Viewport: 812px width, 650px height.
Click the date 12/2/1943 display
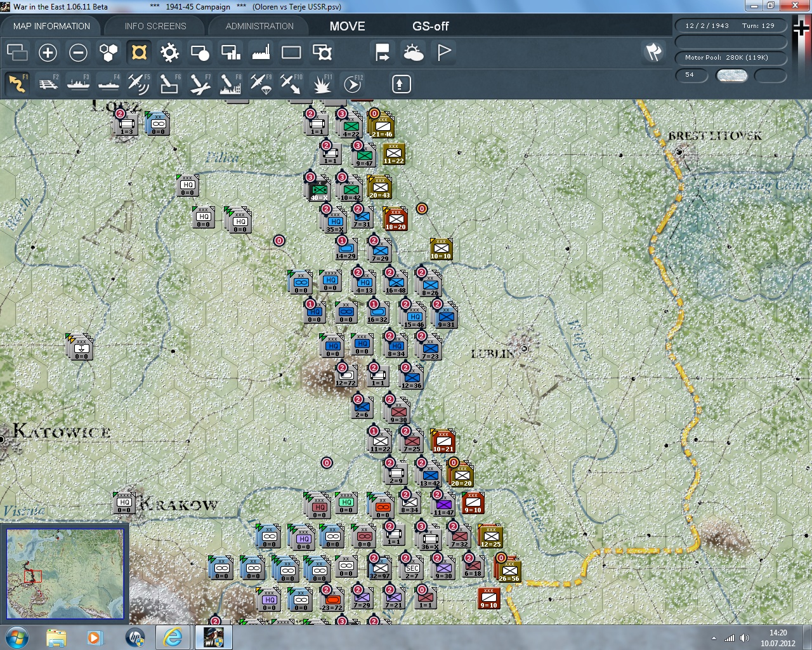707,25
